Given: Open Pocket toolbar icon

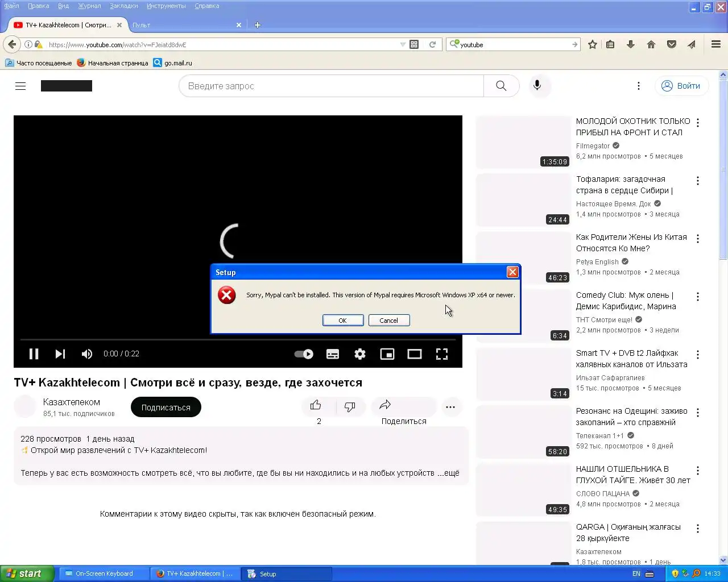Looking at the screenshot, I should pyautogui.click(x=672, y=44).
